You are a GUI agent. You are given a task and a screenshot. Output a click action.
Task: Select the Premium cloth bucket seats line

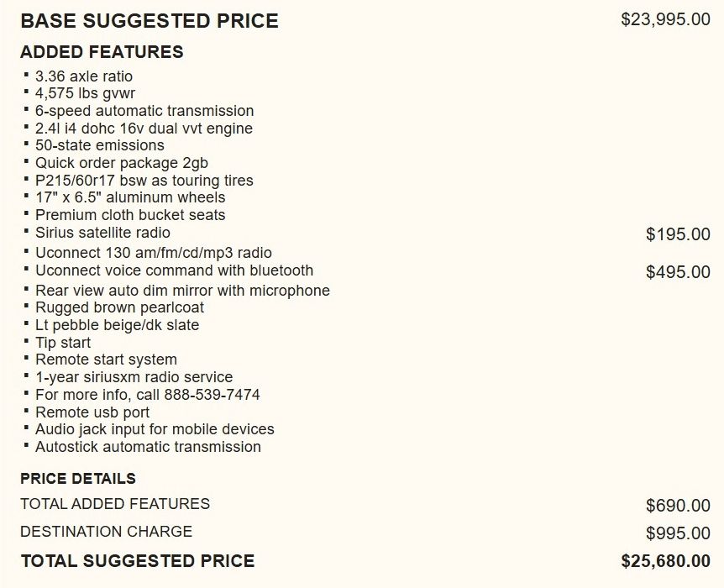[130, 215]
